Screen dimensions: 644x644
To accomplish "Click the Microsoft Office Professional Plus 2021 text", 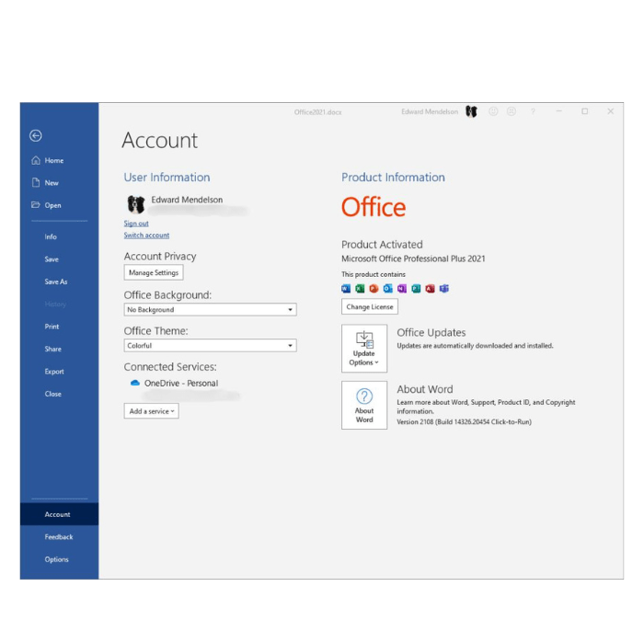I will (413, 259).
